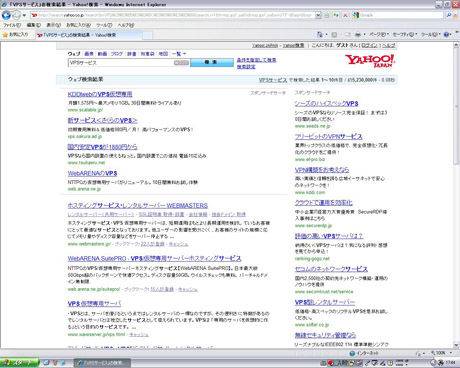Open the Google search provider icon

pyautogui.click(x=356, y=15)
